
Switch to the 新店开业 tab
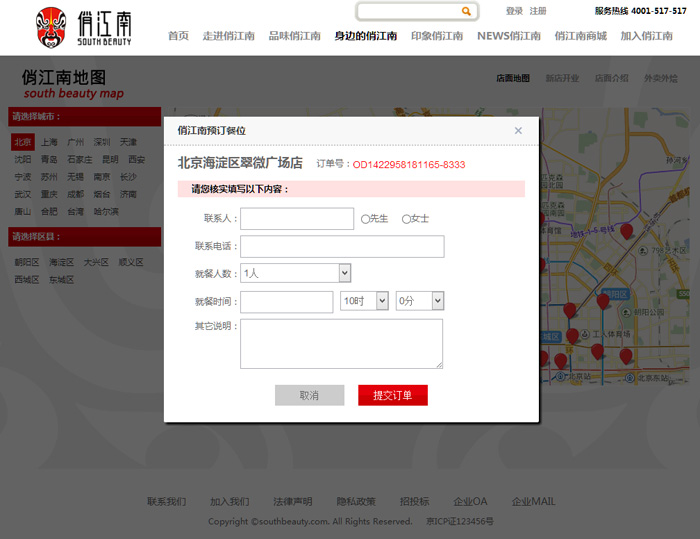click(x=562, y=79)
